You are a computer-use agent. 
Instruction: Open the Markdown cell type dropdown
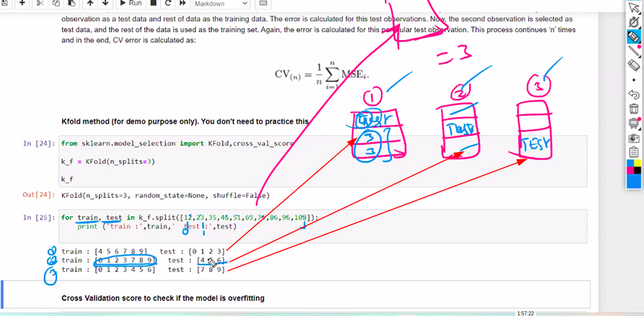pos(221,4)
